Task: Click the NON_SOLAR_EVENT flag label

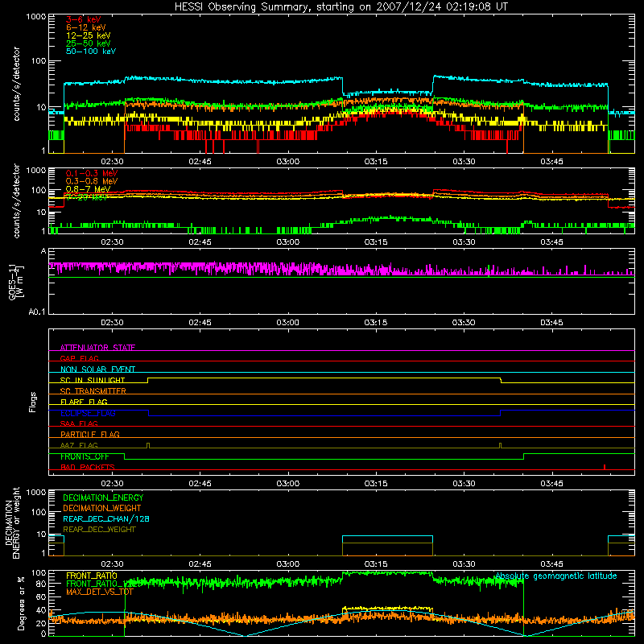Action: point(97,369)
